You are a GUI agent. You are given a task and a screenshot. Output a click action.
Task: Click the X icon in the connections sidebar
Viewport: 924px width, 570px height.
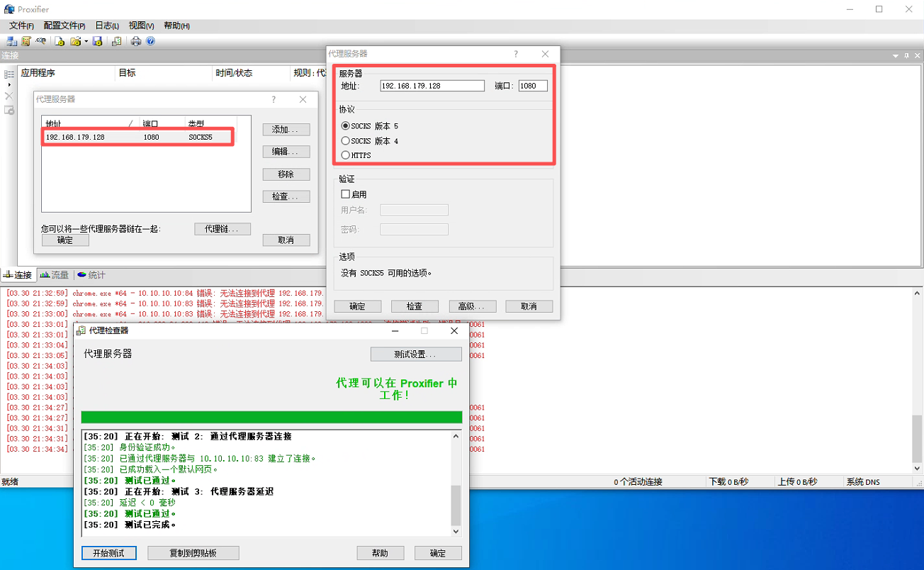9,96
